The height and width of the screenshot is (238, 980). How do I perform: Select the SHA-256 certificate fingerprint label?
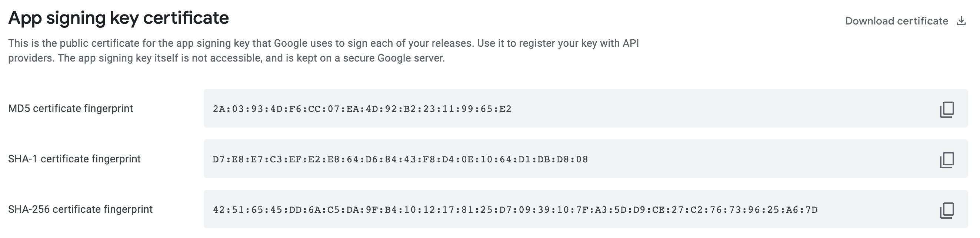(80, 209)
